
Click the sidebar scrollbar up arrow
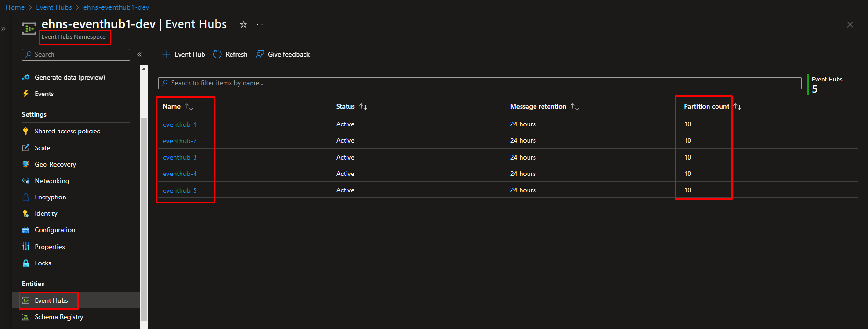click(x=144, y=69)
